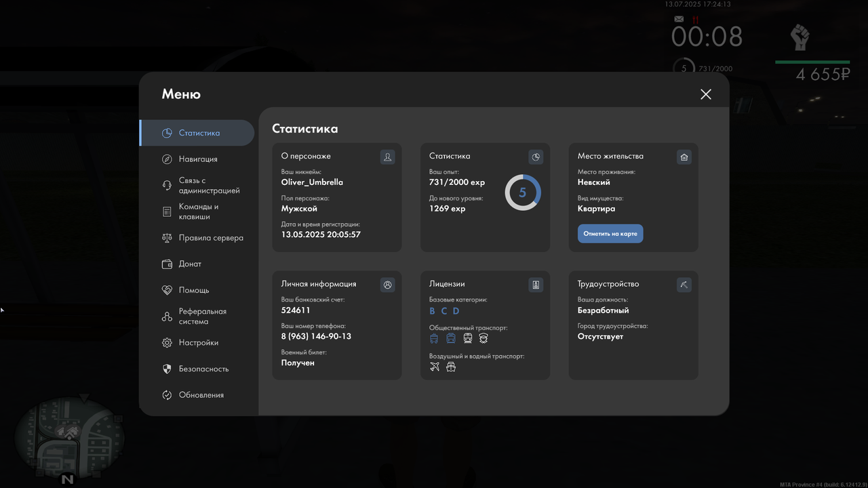Screen dimensions: 868x488
Task: Click the bank account number 524611
Action: coord(296,310)
